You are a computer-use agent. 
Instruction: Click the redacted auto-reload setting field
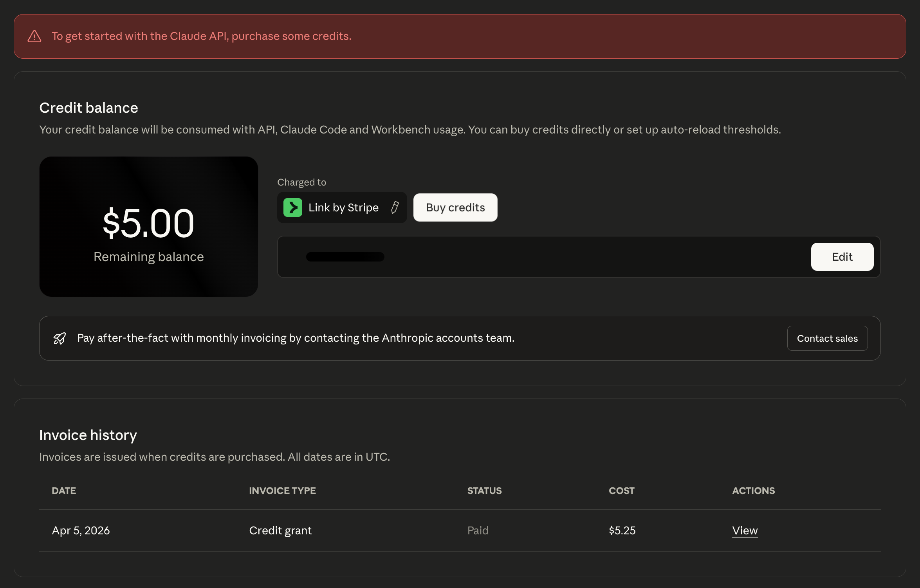point(345,257)
